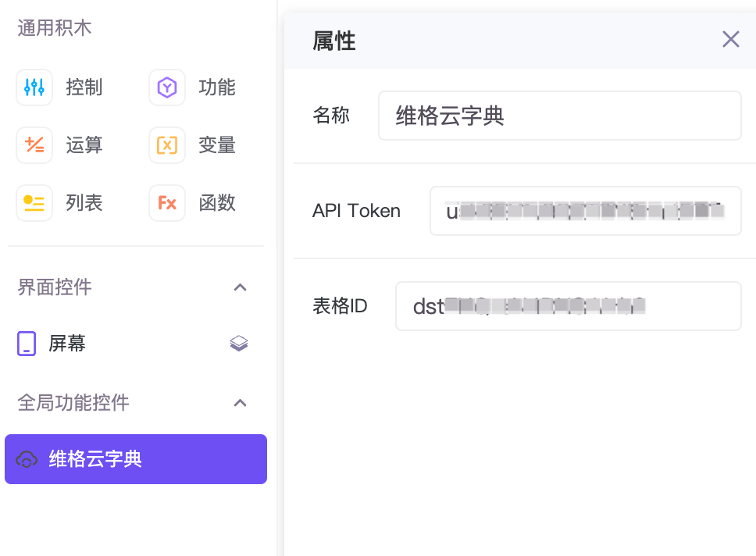Click the 函数 category label
This screenshot has width=756, height=556.
[x=217, y=203]
